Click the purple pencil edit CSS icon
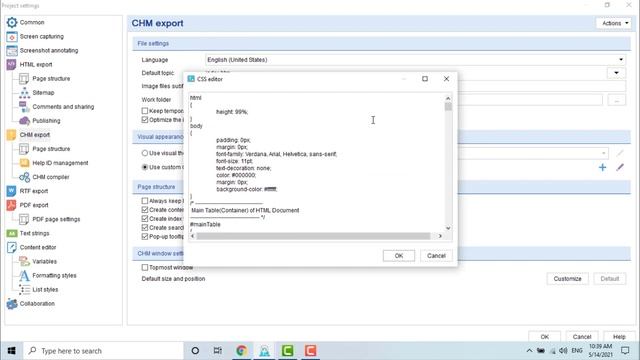Screen dimensions: 640x360 620,167
